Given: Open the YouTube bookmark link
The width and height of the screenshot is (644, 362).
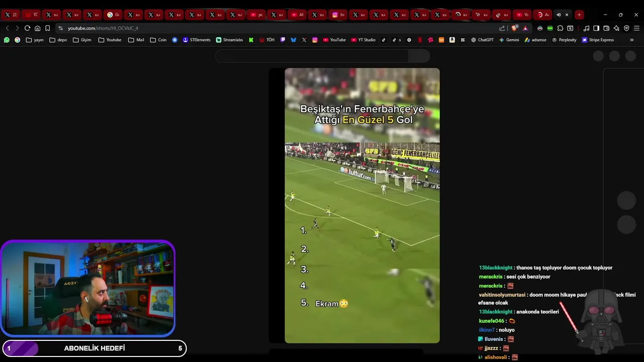Looking at the screenshot, I should click(x=334, y=40).
